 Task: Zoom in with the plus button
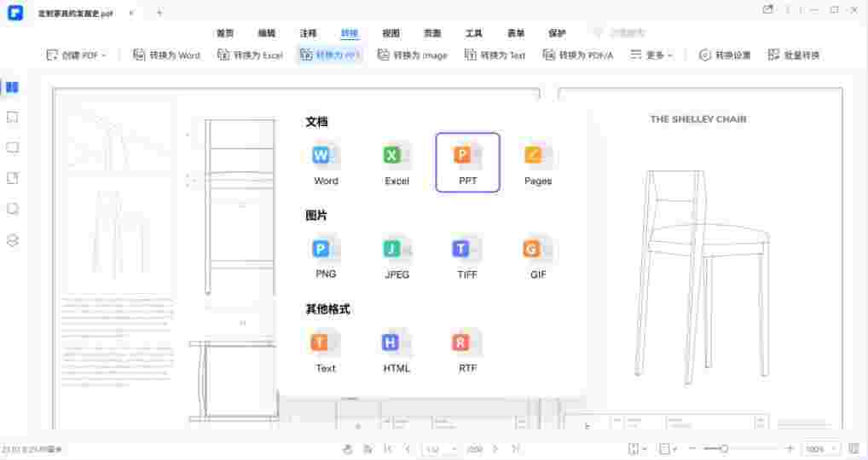(x=790, y=449)
